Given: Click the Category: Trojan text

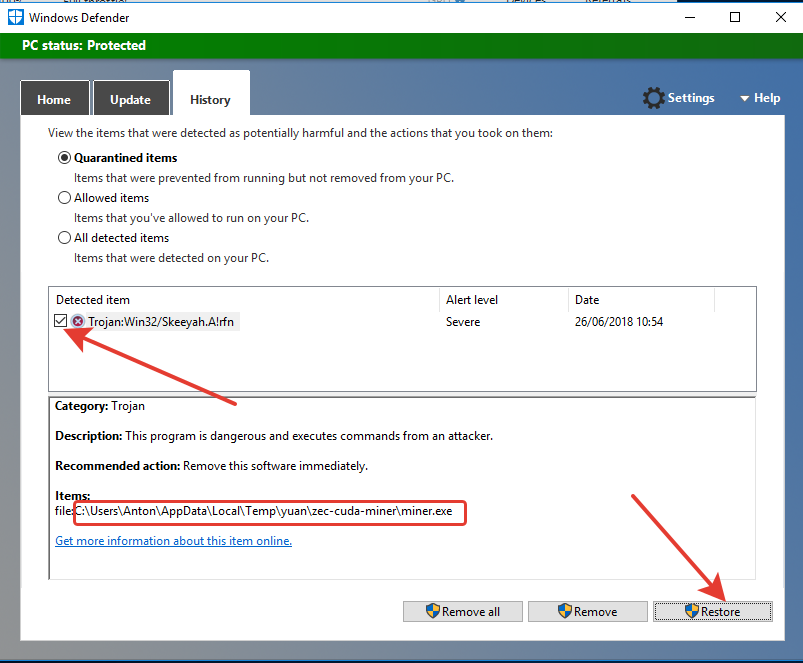Looking at the screenshot, I should pos(100,406).
